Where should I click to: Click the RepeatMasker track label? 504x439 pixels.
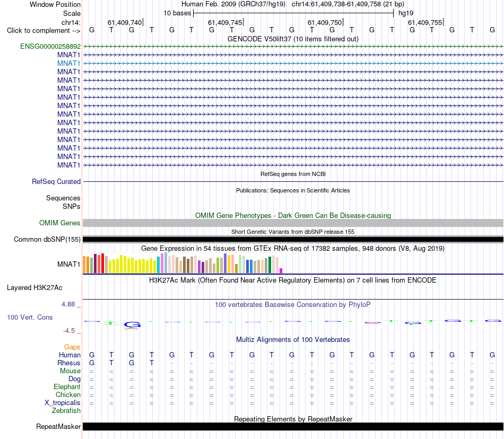(58, 426)
